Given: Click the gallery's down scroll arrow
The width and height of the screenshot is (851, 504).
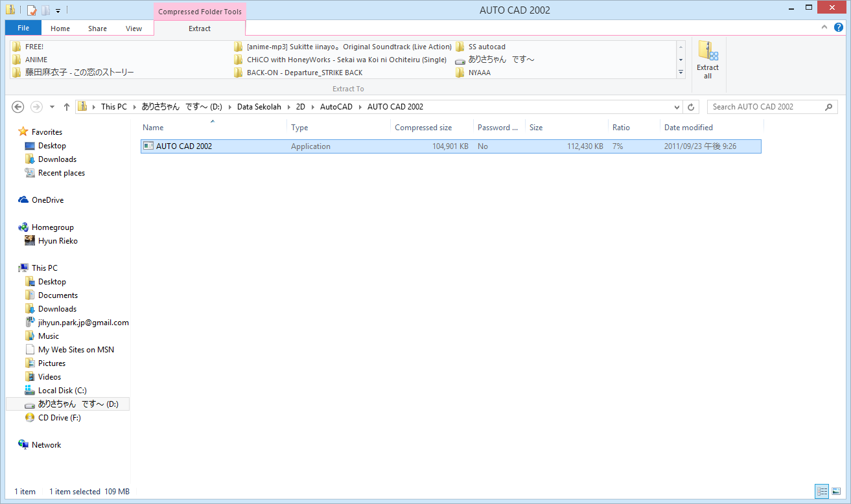Looking at the screenshot, I should [681, 60].
